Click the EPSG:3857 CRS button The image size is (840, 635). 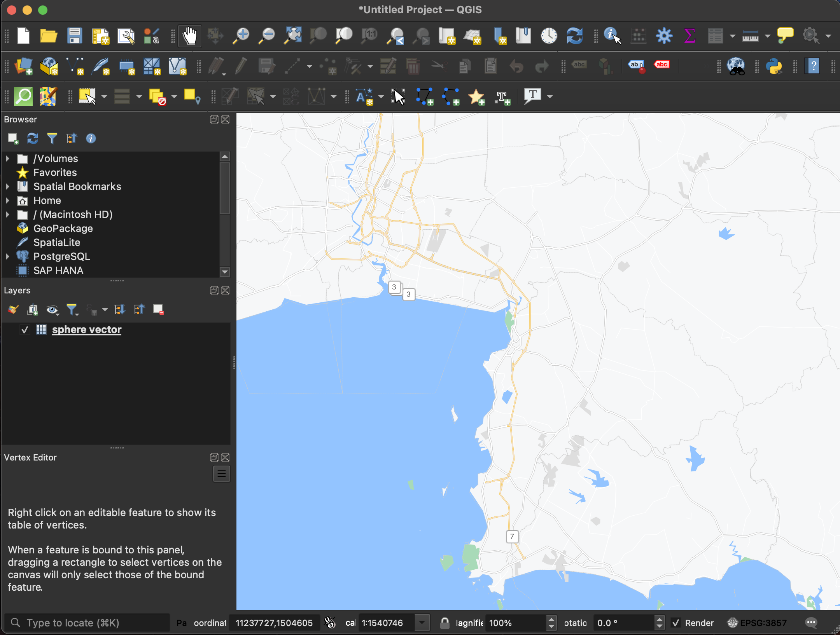[757, 623]
